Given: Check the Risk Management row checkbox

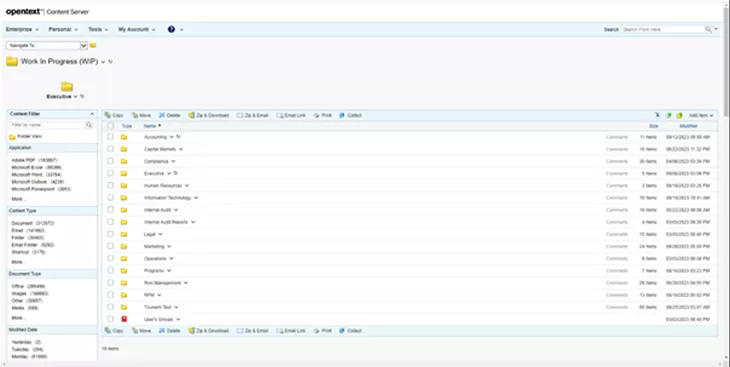Looking at the screenshot, I should 110,283.
